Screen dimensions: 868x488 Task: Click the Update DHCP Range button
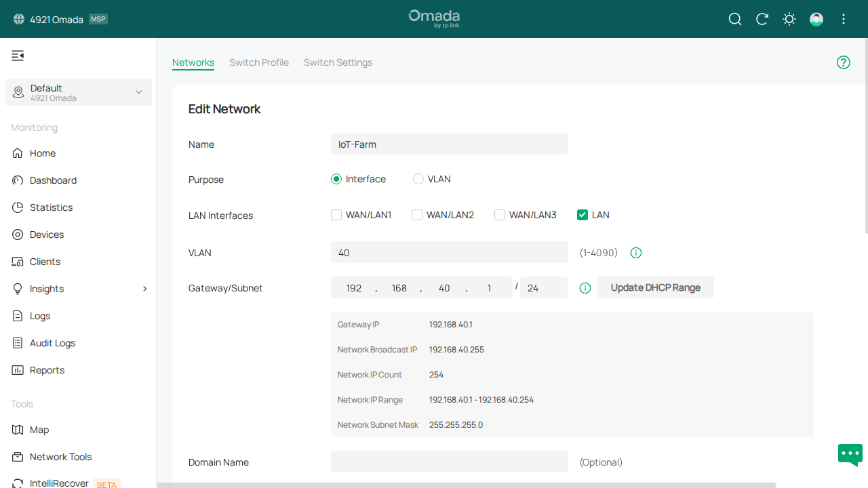655,287
